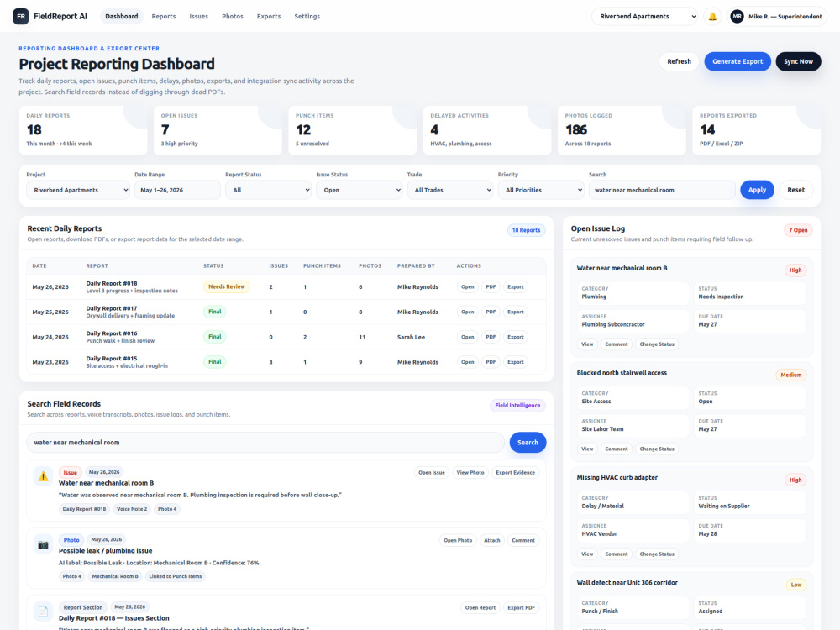Click Attach on the Possible leak result

pos(491,540)
